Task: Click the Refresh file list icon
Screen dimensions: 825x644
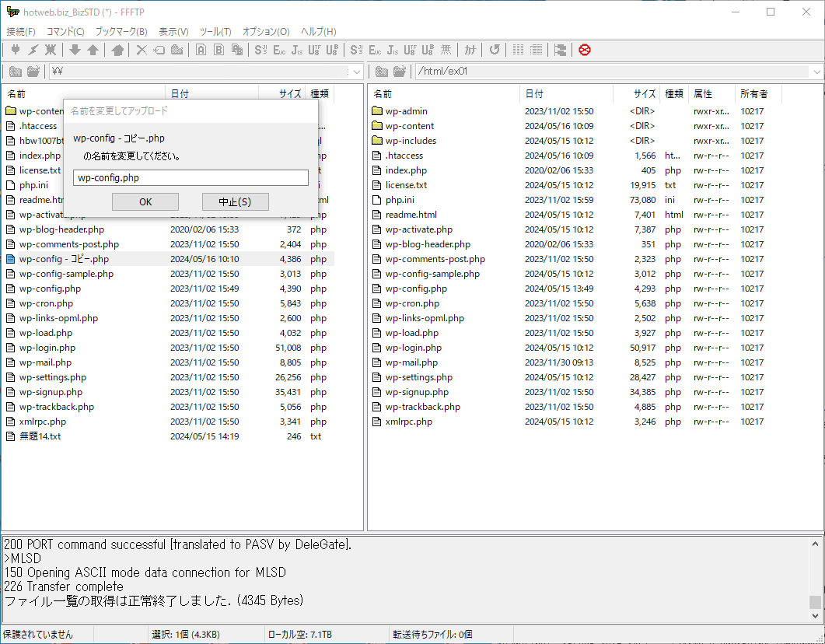Action: tap(495, 50)
